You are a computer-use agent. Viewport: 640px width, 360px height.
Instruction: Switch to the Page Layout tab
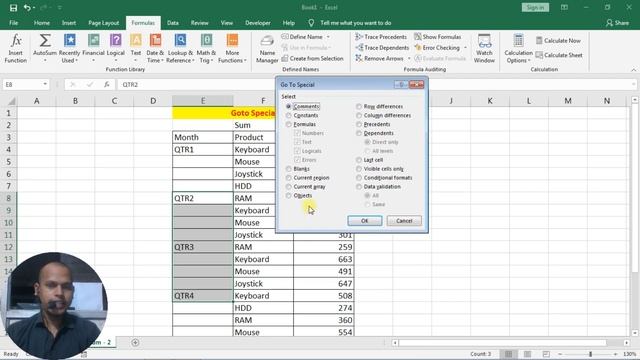[103, 23]
